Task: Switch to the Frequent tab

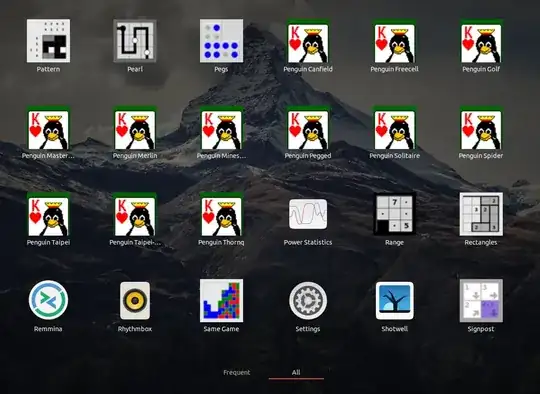Action: tap(237, 372)
